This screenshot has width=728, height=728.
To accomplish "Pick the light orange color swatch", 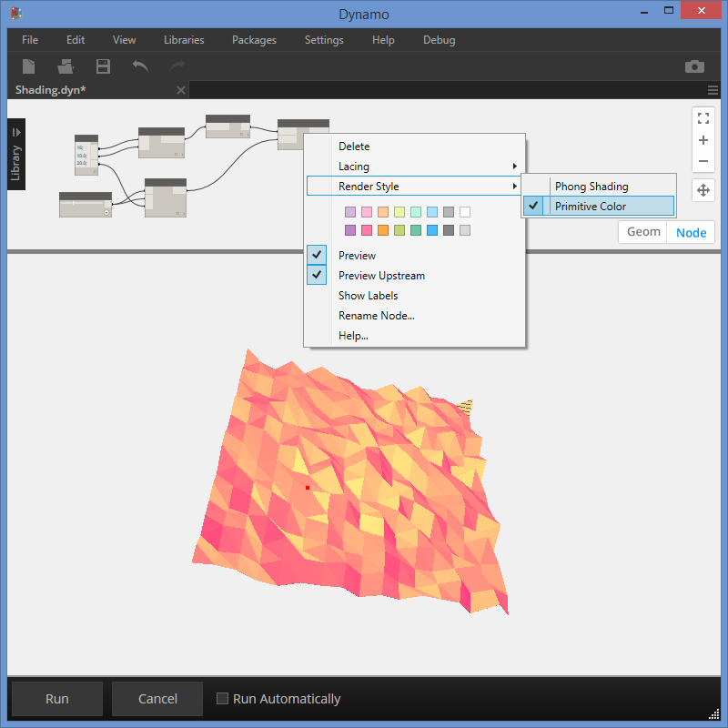I will (x=383, y=212).
